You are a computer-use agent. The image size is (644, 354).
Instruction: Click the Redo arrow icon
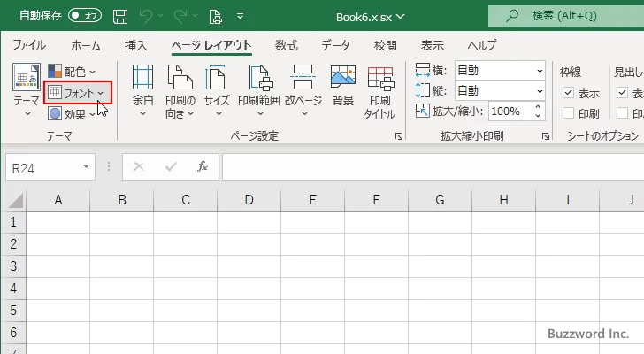[x=180, y=16]
